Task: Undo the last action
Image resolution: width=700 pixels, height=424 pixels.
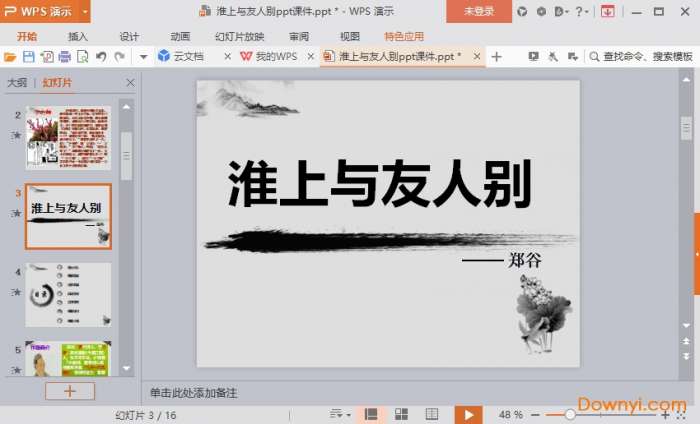Action: click(x=101, y=57)
